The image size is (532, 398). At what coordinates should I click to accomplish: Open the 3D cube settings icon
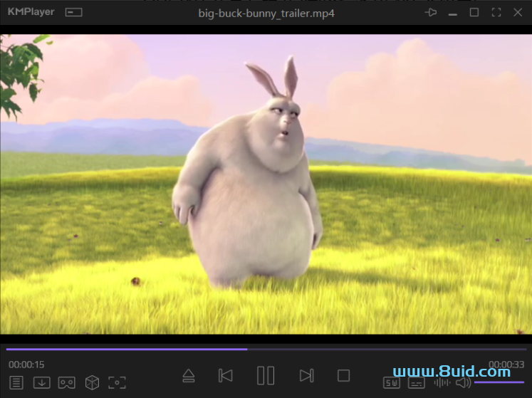93,382
